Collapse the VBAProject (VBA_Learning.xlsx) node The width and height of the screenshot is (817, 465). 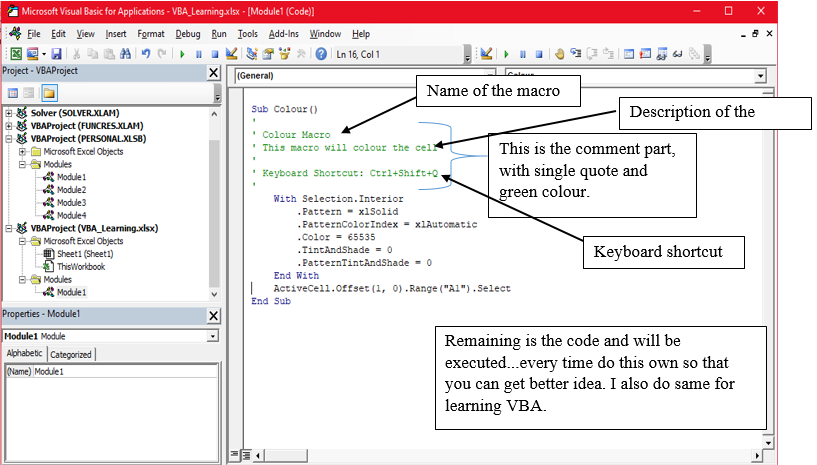[x=9, y=228]
